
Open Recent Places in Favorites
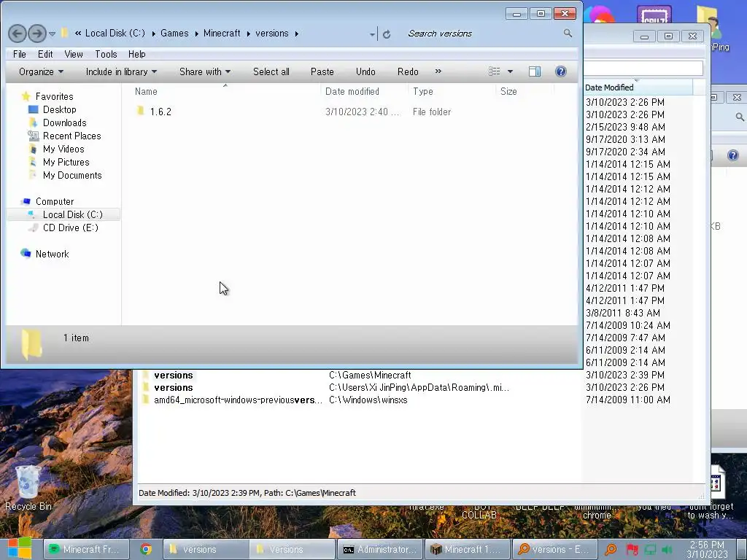[71, 136]
